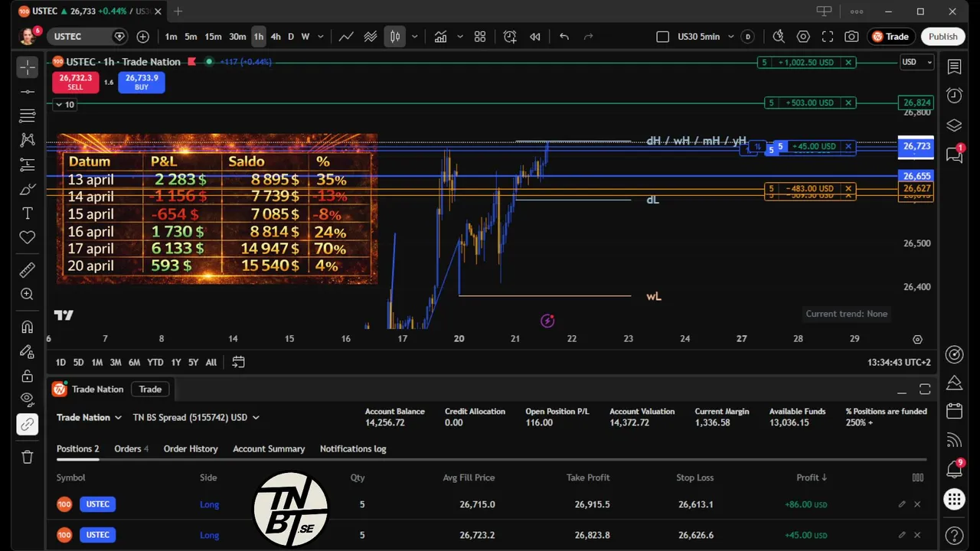Open the Fibonacci retracement tools

pyautogui.click(x=28, y=116)
